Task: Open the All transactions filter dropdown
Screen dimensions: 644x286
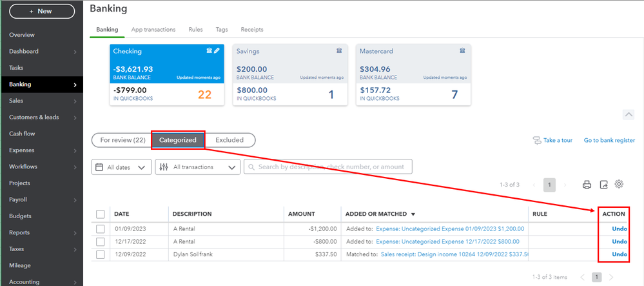Action: point(197,167)
